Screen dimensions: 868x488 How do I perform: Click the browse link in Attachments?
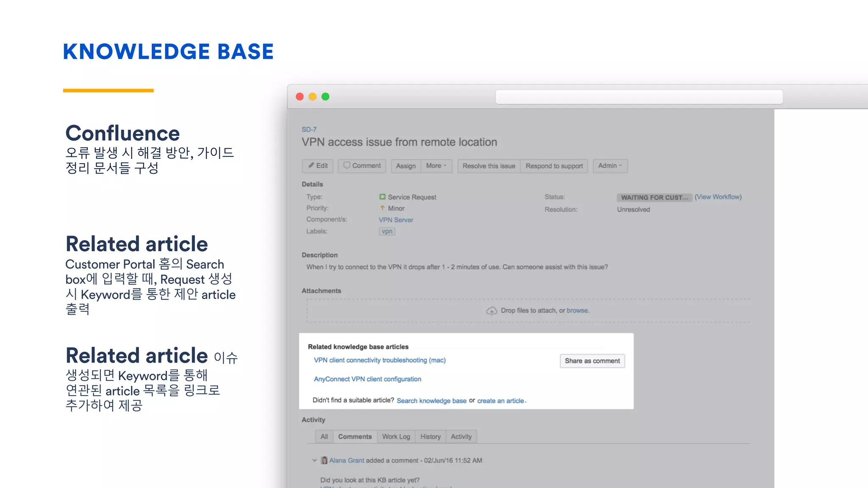(x=577, y=311)
